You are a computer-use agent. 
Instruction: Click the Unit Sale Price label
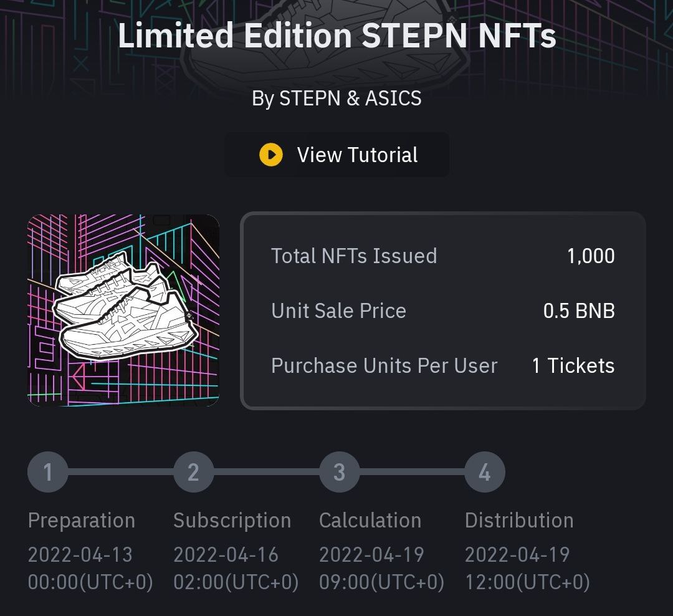point(338,310)
